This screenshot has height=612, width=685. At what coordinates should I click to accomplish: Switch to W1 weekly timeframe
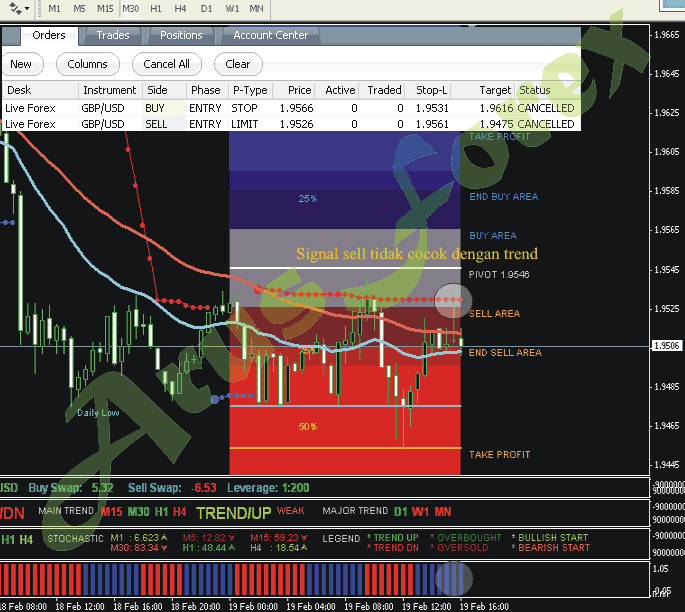tap(232, 8)
